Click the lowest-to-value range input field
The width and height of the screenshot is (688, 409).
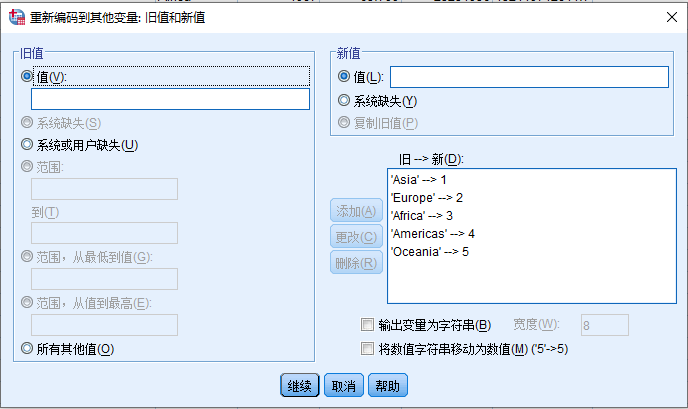pyautogui.click(x=104, y=279)
